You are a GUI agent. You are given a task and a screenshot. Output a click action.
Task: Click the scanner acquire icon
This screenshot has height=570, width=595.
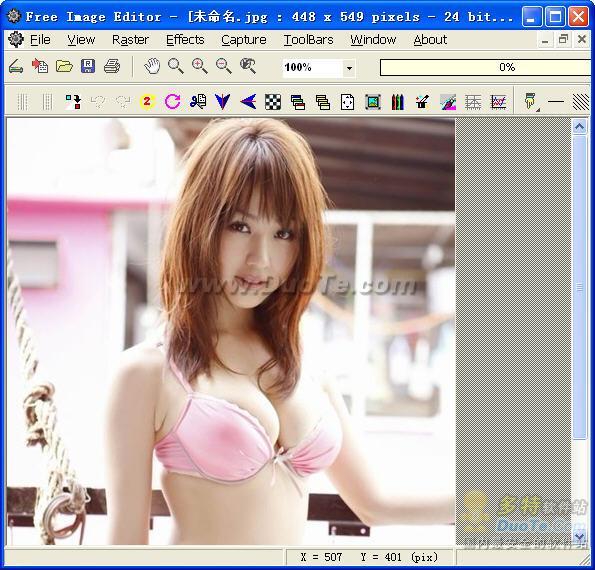pos(16,67)
